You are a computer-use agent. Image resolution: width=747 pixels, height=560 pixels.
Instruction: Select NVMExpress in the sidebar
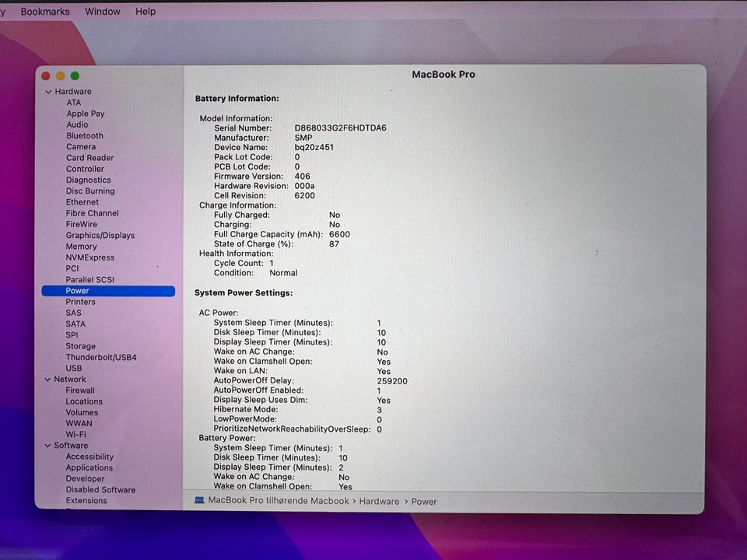click(x=90, y=257)
